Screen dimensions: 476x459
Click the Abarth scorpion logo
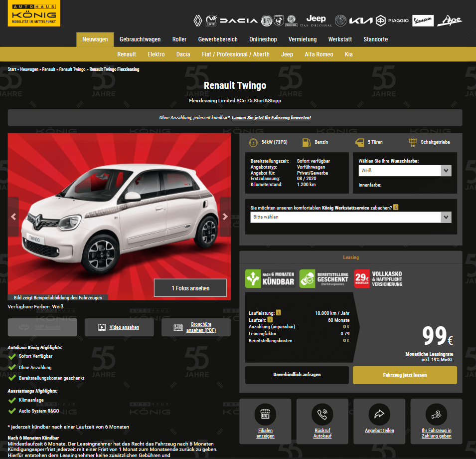point(279,20)
